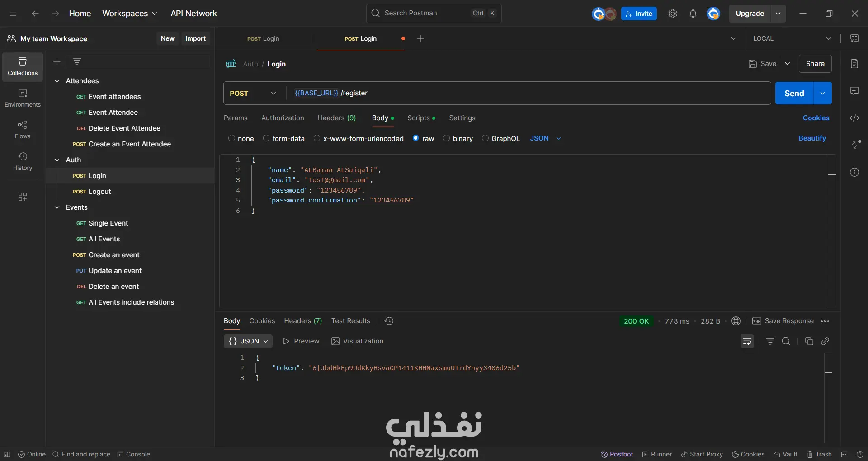868x461 pixels.
Task: Open the hamburger menu icon
Action: click(x=13, y=14)
